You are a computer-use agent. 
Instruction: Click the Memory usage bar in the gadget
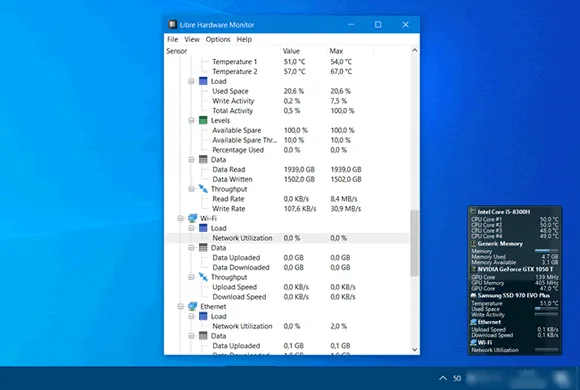pos(546,251)
